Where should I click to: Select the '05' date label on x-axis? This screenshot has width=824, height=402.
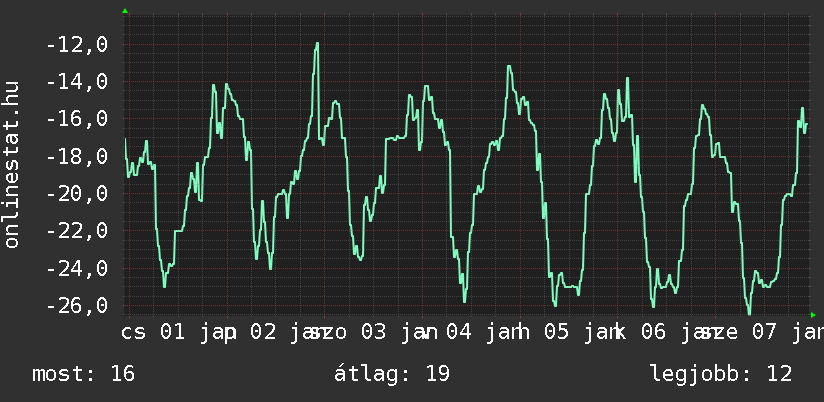tap(557, 331)
